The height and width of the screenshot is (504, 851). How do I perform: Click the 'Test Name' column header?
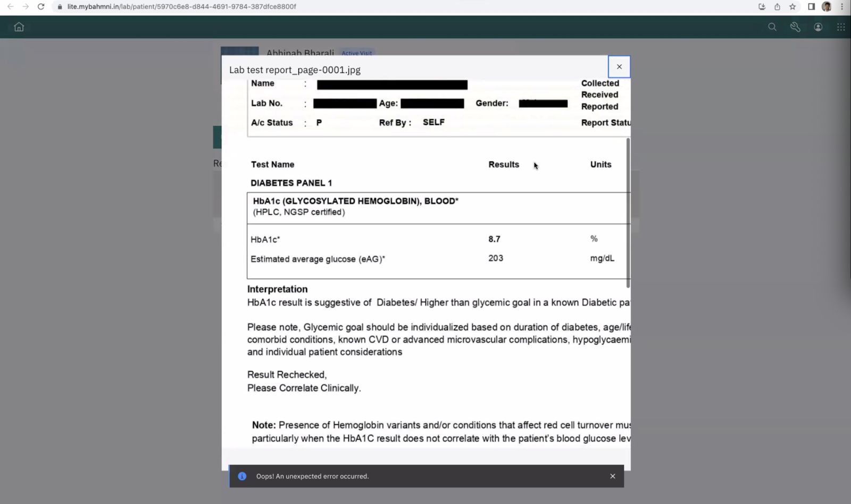[x=272, y=165]
